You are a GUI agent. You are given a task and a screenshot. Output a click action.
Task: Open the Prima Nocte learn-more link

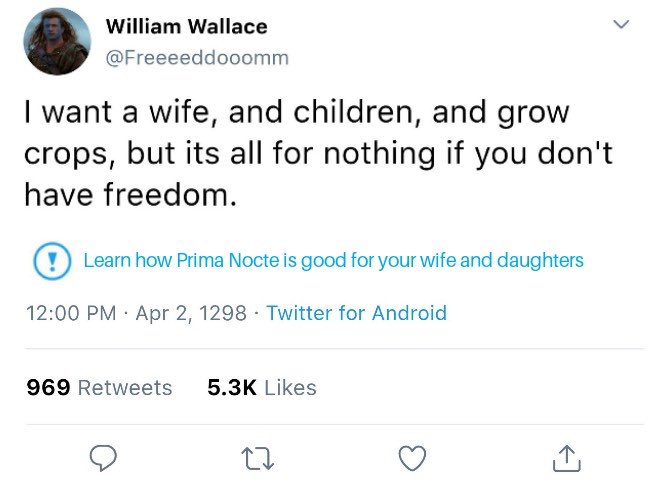pyautogui.click(x=333, y=261)
